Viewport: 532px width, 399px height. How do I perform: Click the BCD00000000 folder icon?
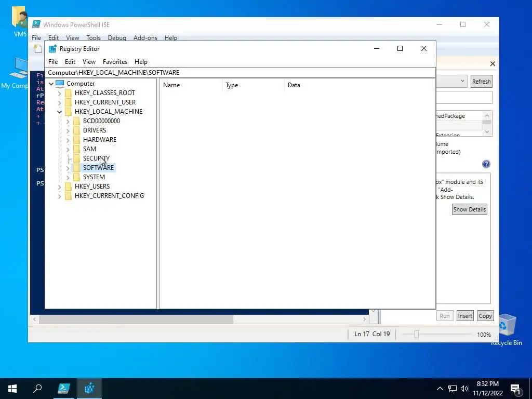click(x=77, y=121)
